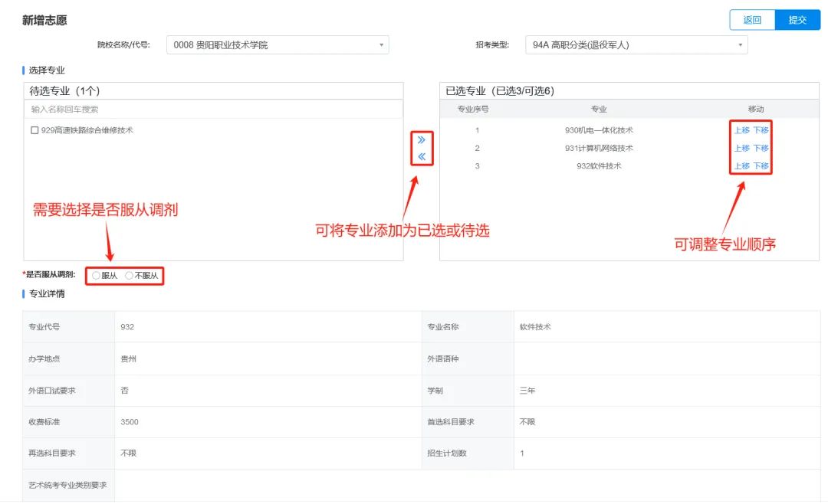This screenshot has height=504, width=828.
Task: Select the 服从 radio option
Action: [97, 276]
